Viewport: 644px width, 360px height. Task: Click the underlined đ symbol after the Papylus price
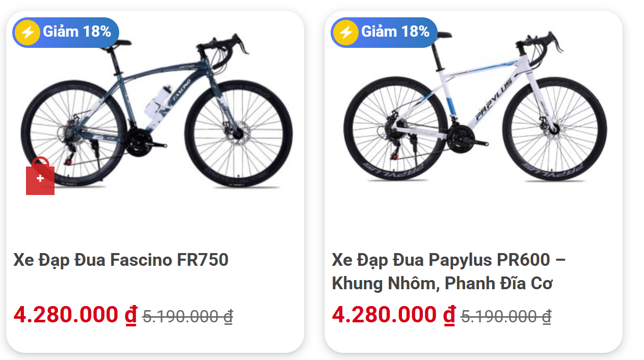coord(449,315)
